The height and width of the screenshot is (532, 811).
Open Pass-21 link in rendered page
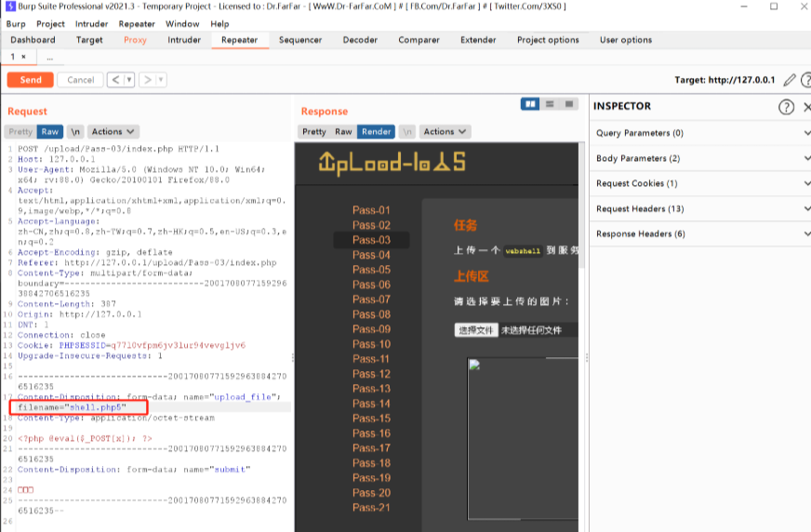pyautogui.click(x=371, y=508)
